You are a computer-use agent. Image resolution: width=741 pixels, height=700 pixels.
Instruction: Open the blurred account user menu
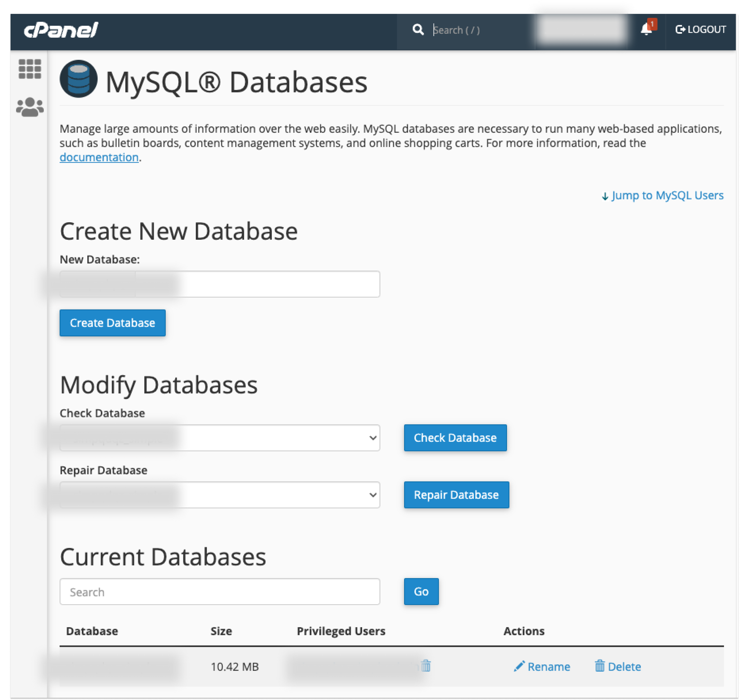coord(582,30)
